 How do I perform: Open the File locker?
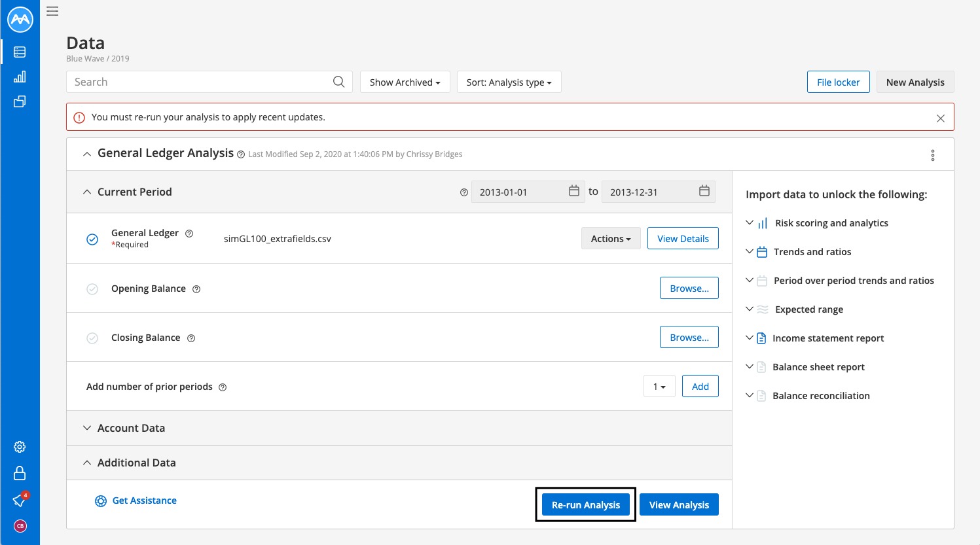pos(838,82)
